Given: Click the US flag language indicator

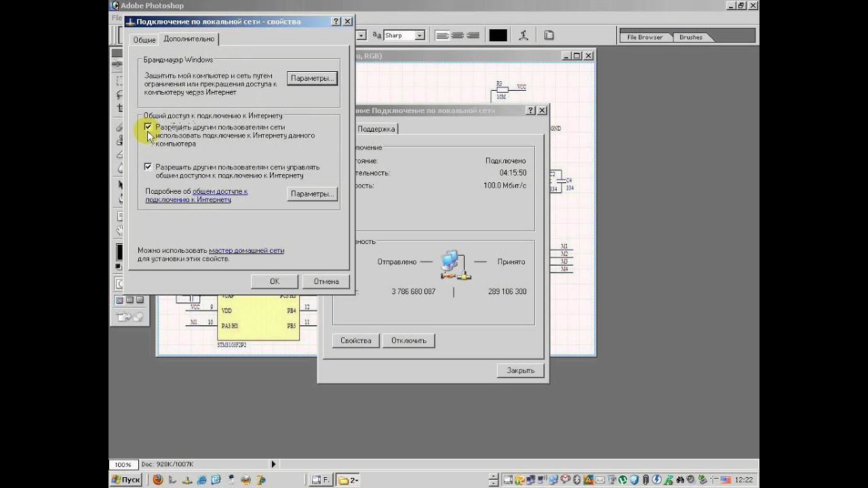Looking at the screenshot, I should pyautogui.click(x=726, y=480).
